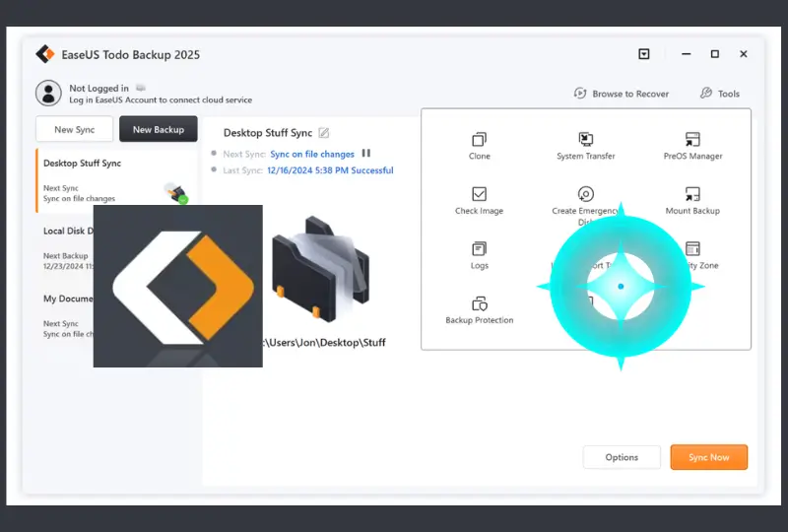Open the Tools menu
This screenshot has height=532, width=788.
tap(720, 94)
